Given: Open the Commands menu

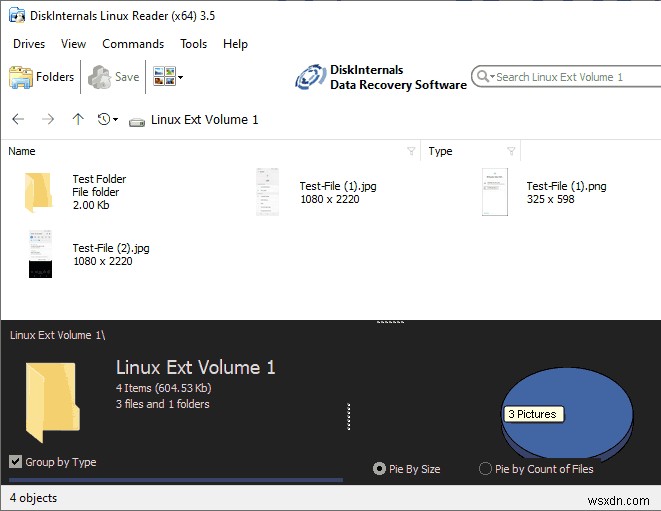Looking at the screenshot, I should [133, 44].
